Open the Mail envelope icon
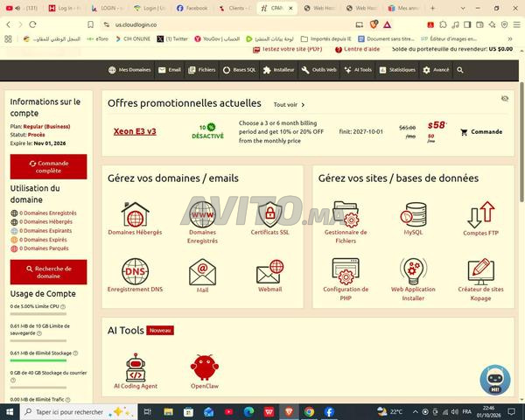This screenshot has width=525, height=420. point(202,272)
